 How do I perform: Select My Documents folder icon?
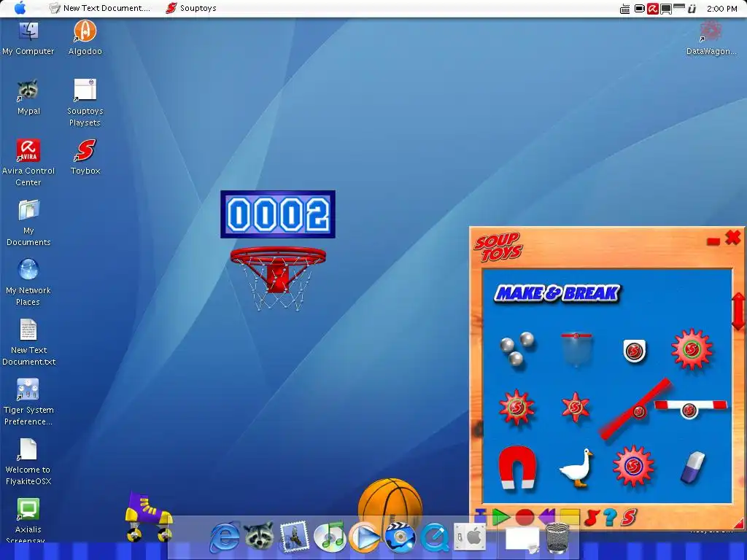pyautogui.click(x=28, y=222)
